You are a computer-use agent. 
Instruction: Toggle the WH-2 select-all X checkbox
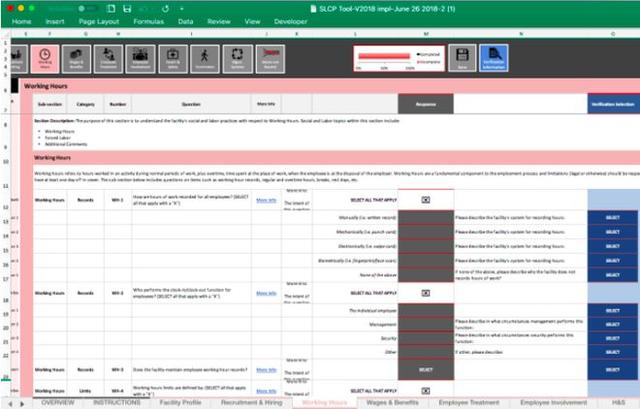pos(425,294)
